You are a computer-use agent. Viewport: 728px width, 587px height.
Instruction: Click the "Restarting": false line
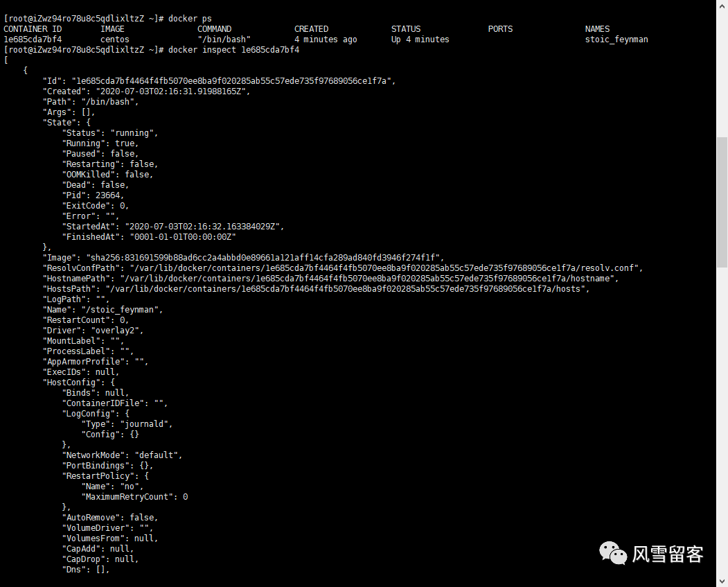coord(110,164)
